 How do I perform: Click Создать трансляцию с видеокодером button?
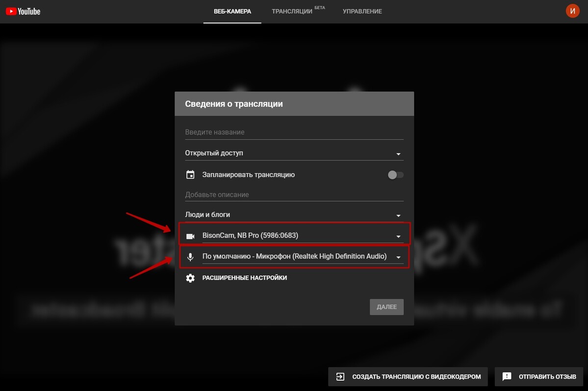tap(408, 377)
